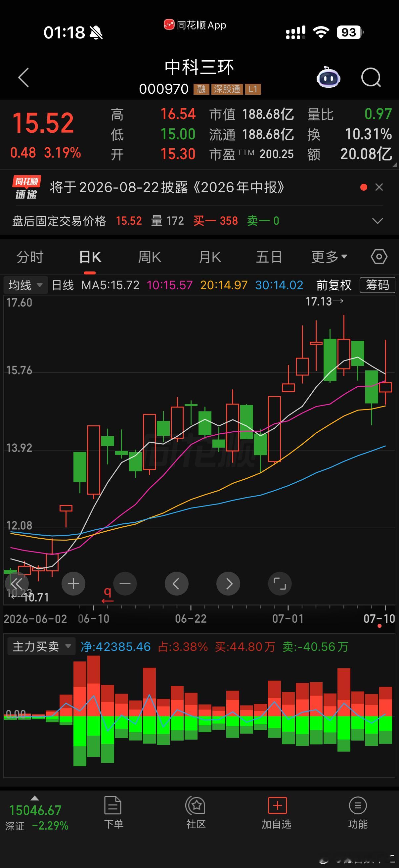Tap the 卖一 0 ask quote
This screenshot has width=399, height=868.
(x=263, y=221)
